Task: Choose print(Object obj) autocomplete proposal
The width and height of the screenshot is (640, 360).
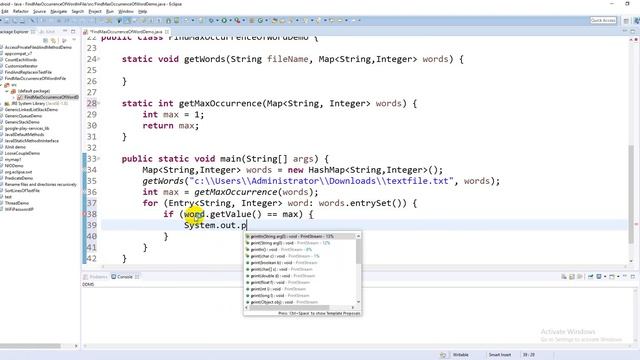Action: point(300,302)
